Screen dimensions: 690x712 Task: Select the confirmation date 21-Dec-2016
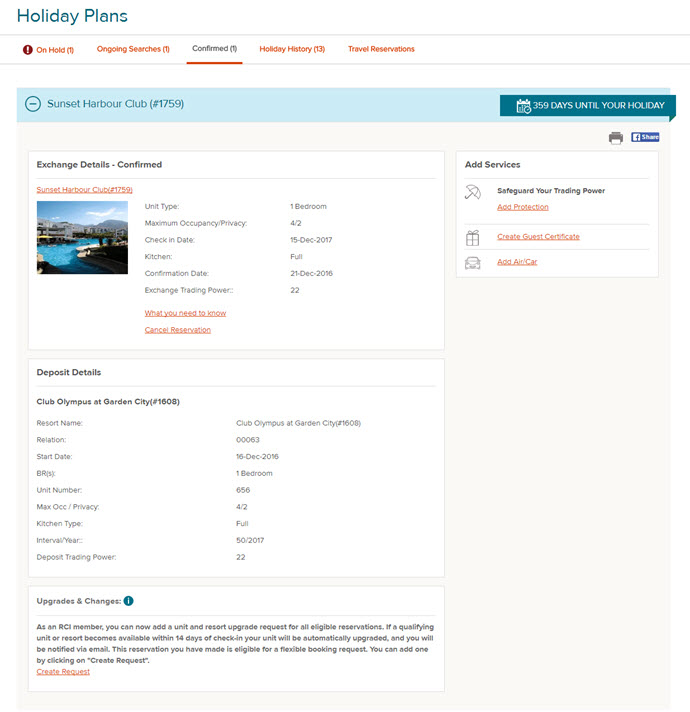click(311, 273)
